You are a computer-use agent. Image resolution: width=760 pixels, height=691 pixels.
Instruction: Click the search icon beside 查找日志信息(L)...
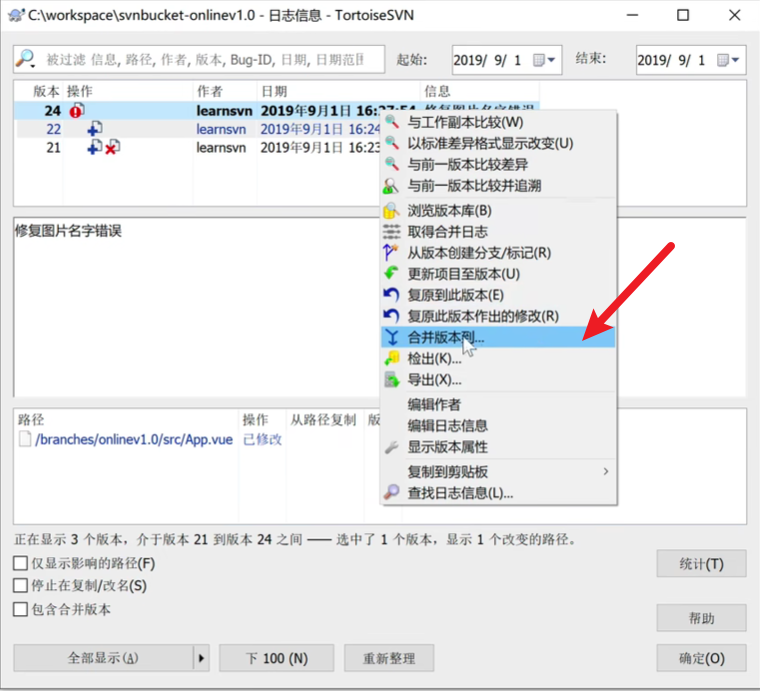pos(392,492)
